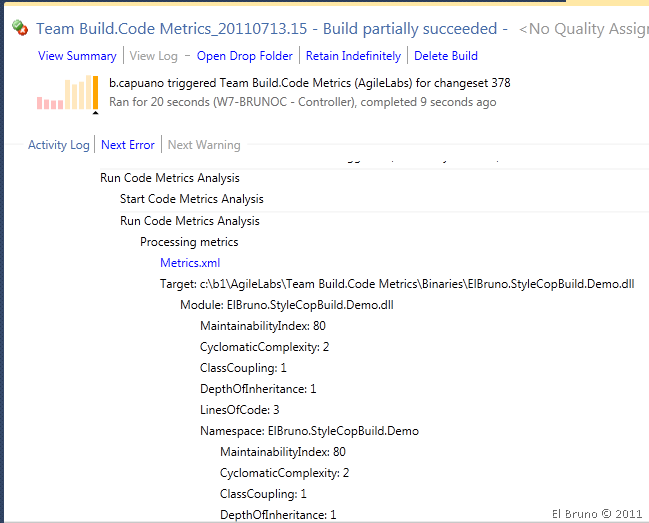Open the No Quality Assigned dropdown
This screenshot has width=649, height=523.
pyautogui.click(x=584, y=30)
